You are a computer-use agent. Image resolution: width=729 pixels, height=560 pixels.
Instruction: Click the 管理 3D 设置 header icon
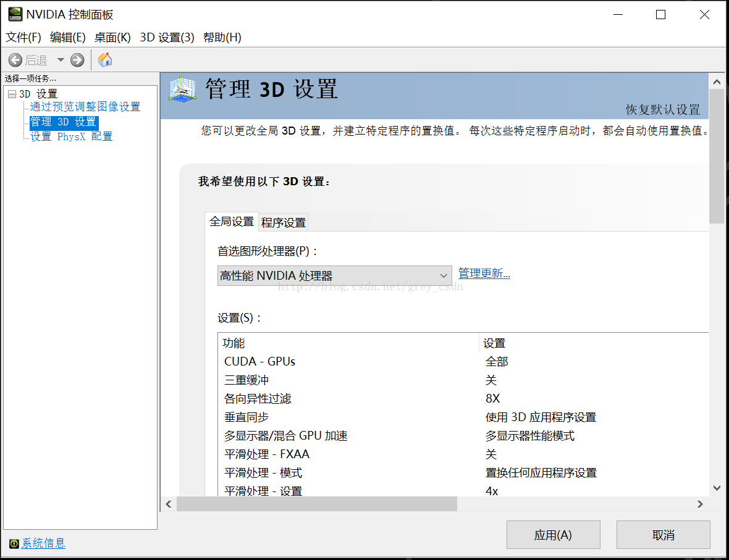pos(182,89)
